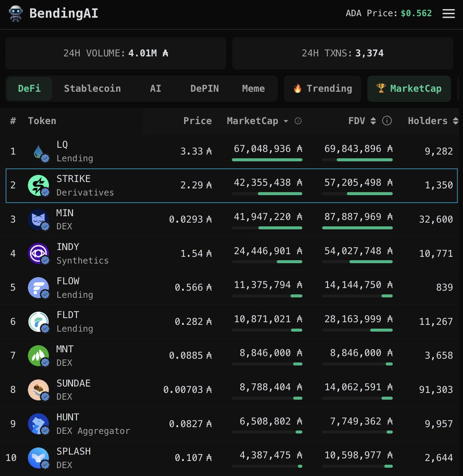Click the Synthetics label under INDY
The image size is (463, 476).
(x=83, y=261)
